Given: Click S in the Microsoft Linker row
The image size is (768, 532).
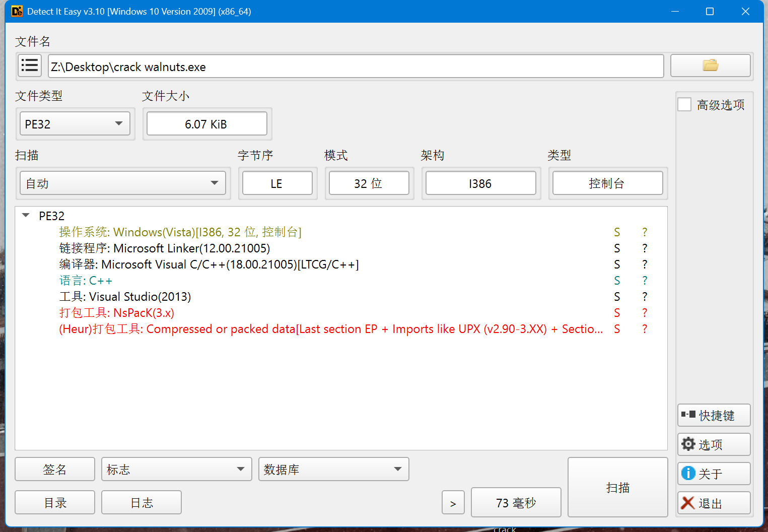Looking at the screenshot, I should pos(617,248).
